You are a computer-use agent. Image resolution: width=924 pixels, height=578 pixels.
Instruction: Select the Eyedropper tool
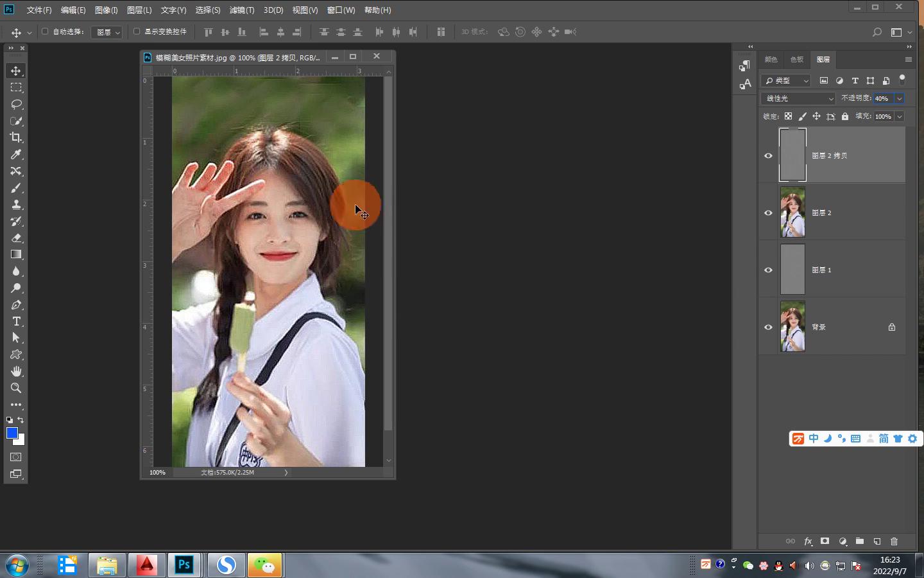coord(16,154)
